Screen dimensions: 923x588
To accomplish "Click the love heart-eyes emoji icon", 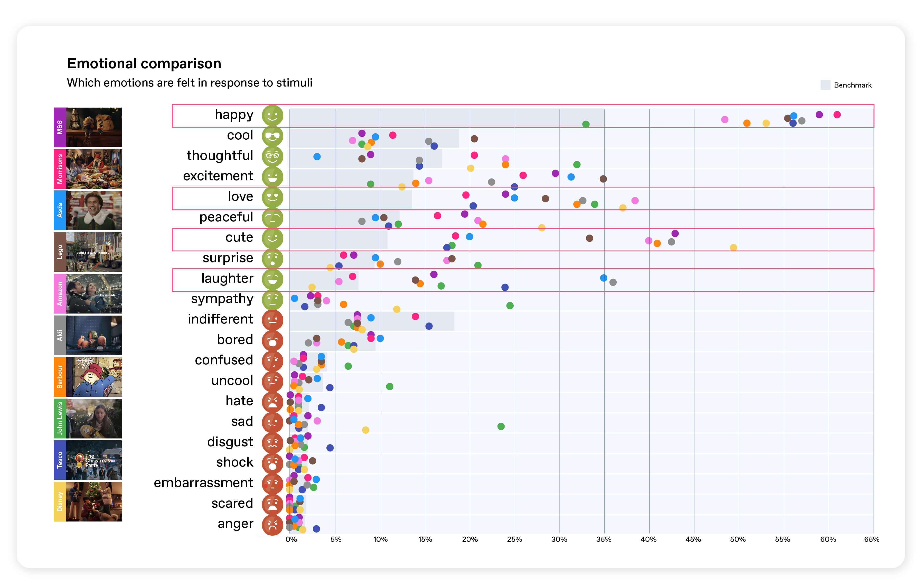I will [272, 197].
